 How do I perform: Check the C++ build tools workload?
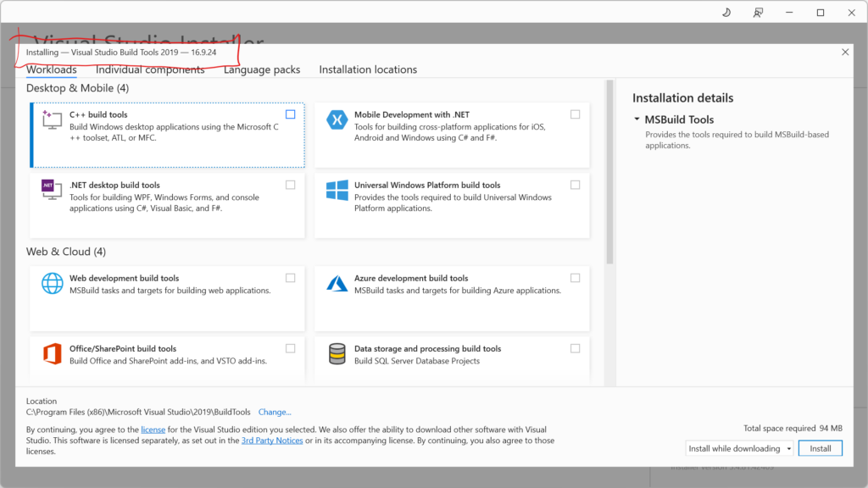pyautogui.click(x=290, y=114)
